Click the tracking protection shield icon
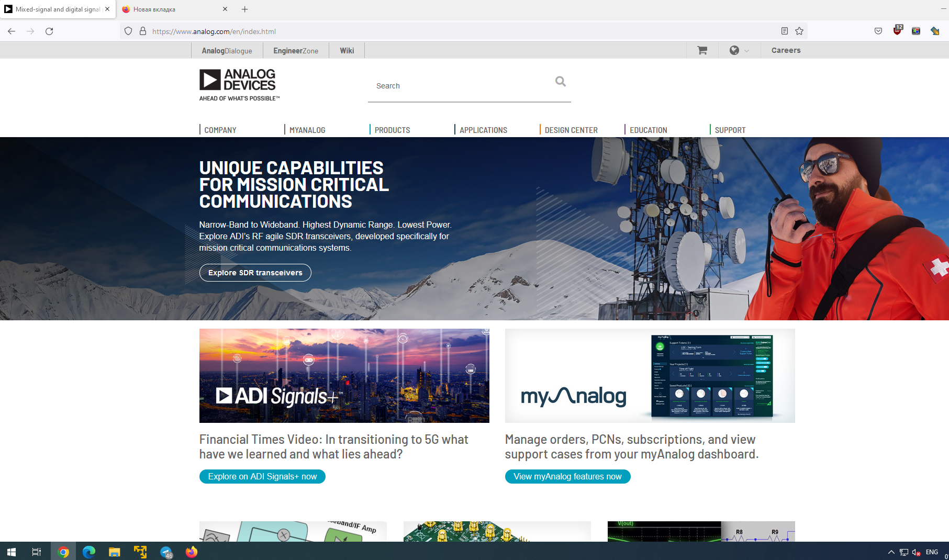Screen dimensions: 949x560 point(128,31)
